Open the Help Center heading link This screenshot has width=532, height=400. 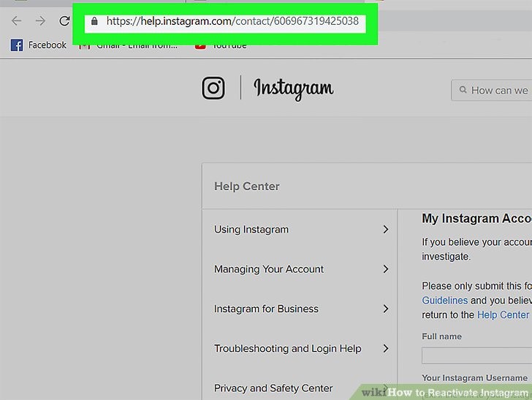(x=247, y=186)
